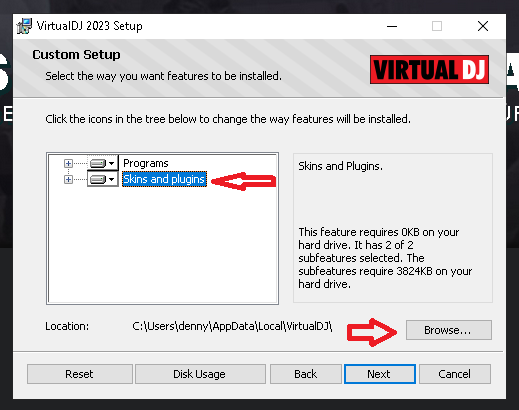Expand the Skins and plugins tree node
This screenshot has height=410, width=519.
(68, 179)
